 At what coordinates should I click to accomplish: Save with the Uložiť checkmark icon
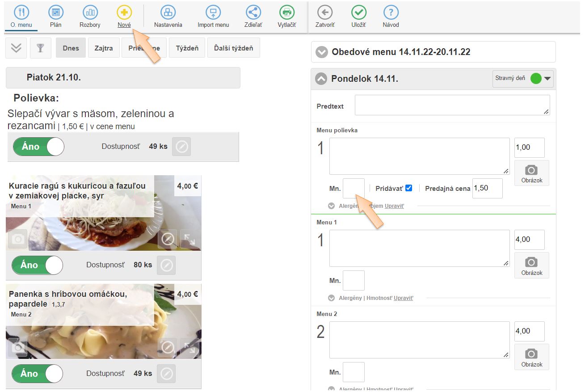click(x=358, y=13)
